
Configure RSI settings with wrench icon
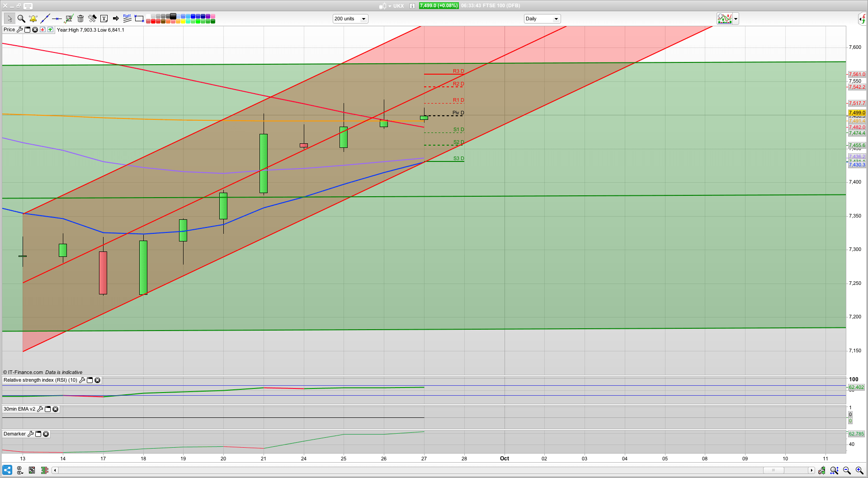pos(82,380)
